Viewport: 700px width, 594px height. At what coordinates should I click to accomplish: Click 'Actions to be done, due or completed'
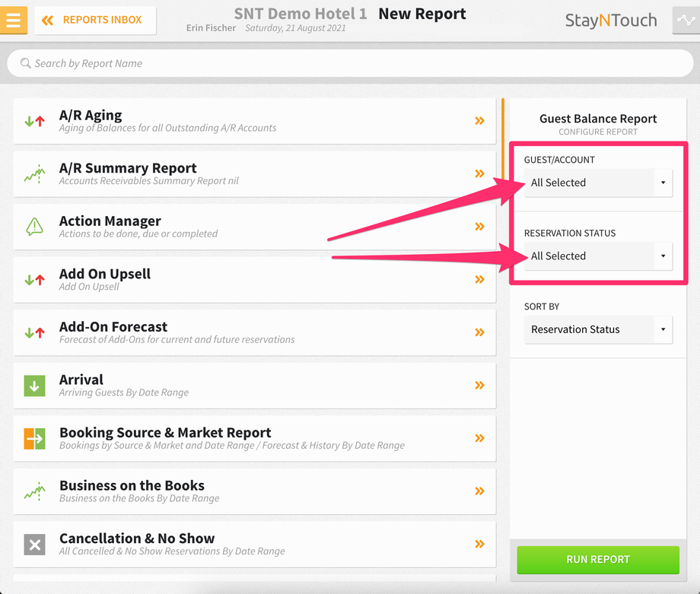(138, 233)
